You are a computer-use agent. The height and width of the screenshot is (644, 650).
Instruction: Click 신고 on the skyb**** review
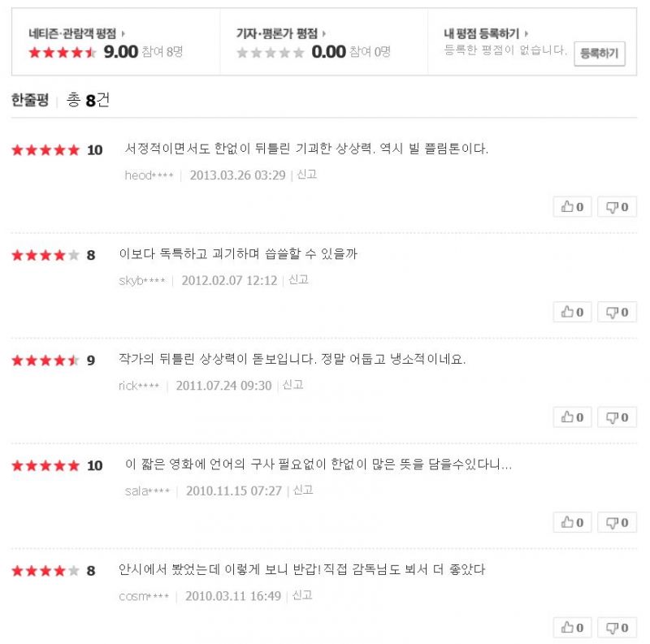(x=298, y=280)
